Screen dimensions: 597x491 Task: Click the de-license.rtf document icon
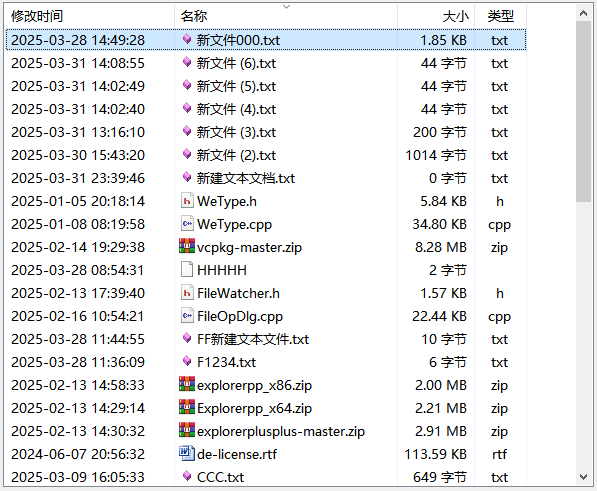pos(187,453)
